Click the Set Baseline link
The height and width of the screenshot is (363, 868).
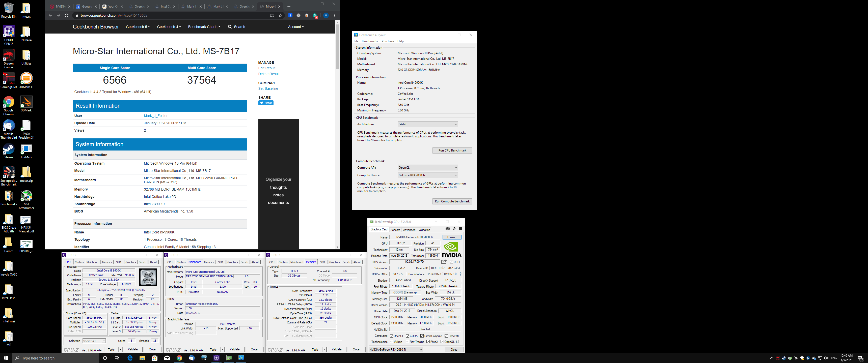[x=268, y=88]
